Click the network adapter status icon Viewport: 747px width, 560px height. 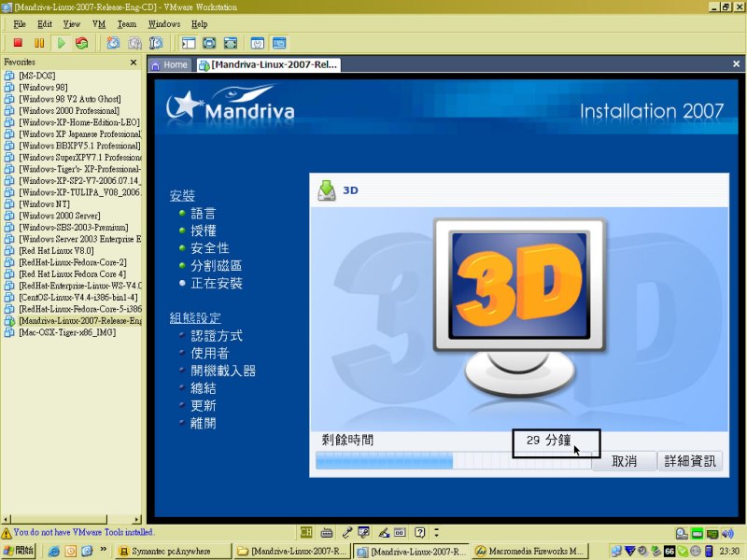coord(712,534)
